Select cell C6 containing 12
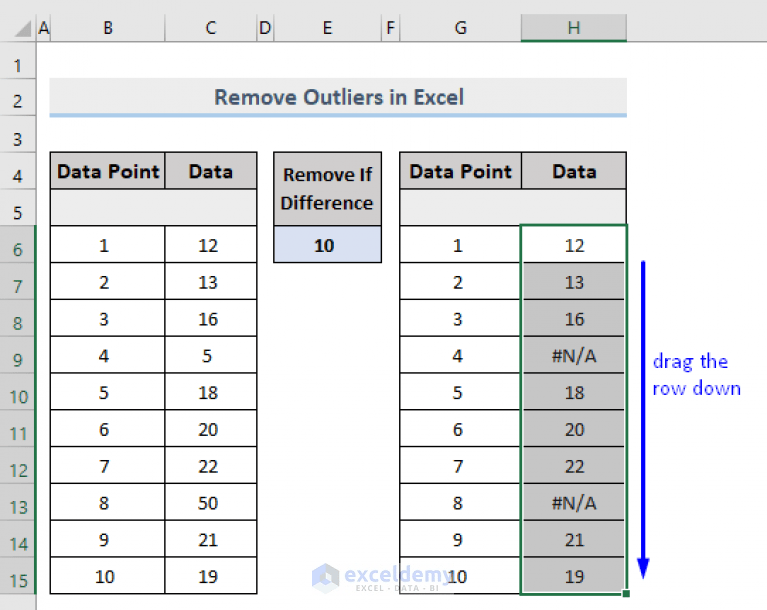The width and height of the screenshot is (767, 610). pos(211,245)
